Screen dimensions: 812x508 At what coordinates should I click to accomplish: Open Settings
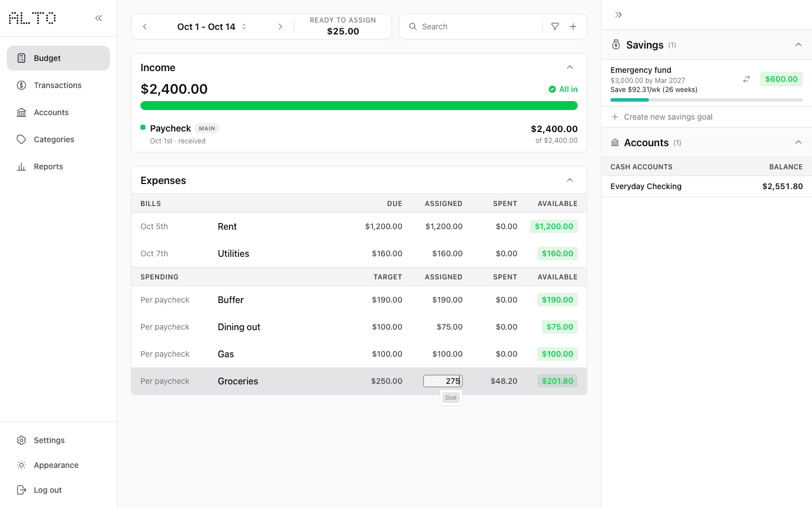coord(58,440)
